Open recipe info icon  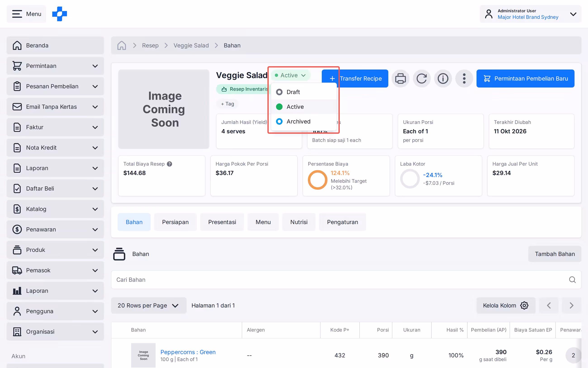click(x=443, y=79)
